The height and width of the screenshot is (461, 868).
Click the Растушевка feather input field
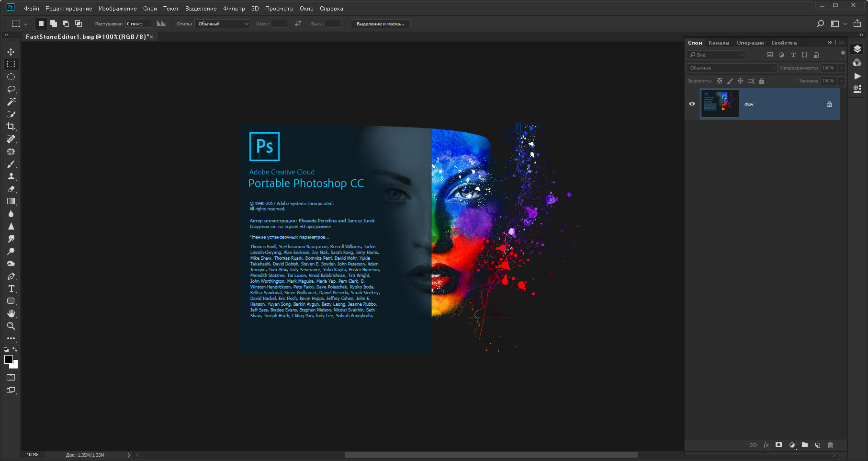click(x=138, y=24)
